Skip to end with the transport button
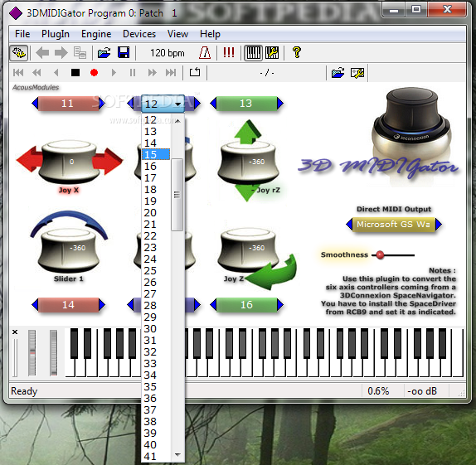The width and height of the screenshot is (476, 465). tap(171, 73)
